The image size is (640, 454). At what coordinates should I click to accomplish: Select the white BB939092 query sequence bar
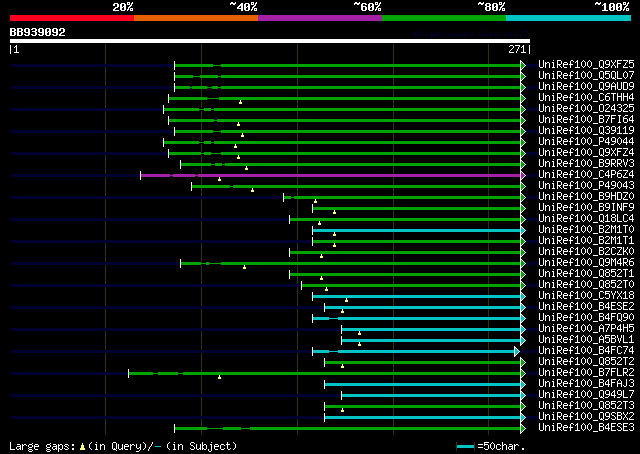point(270,41)
